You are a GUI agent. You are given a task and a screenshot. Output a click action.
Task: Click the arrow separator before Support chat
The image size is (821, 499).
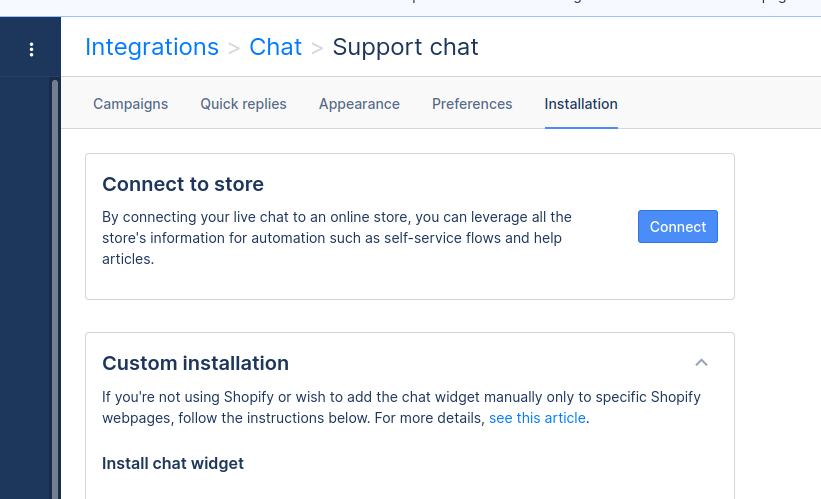click(317, 48)
